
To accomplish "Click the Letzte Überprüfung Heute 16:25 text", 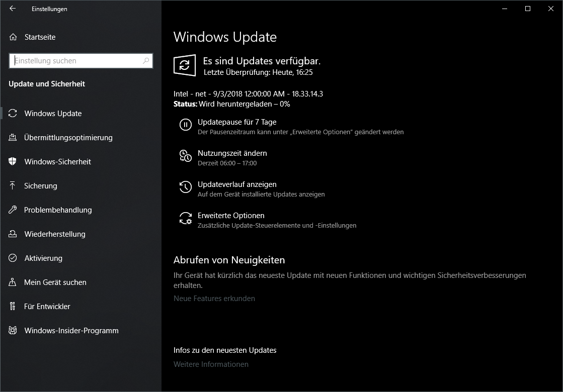I will point(258,72).
